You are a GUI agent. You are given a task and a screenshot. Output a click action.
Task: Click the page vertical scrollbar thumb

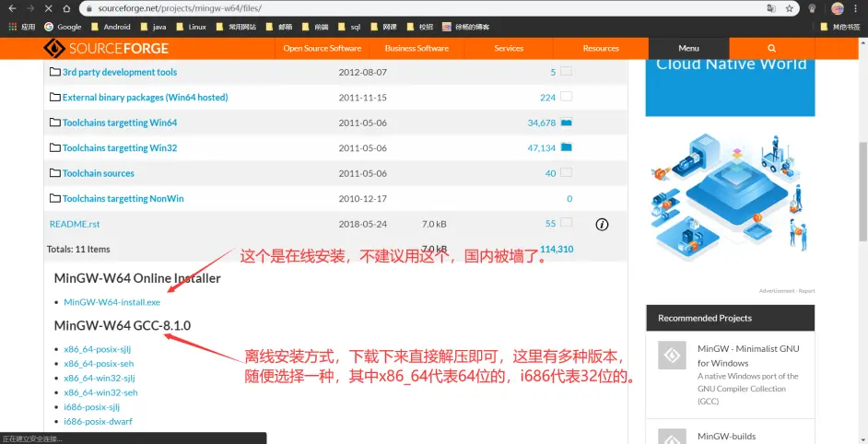[x=862, y=184]
